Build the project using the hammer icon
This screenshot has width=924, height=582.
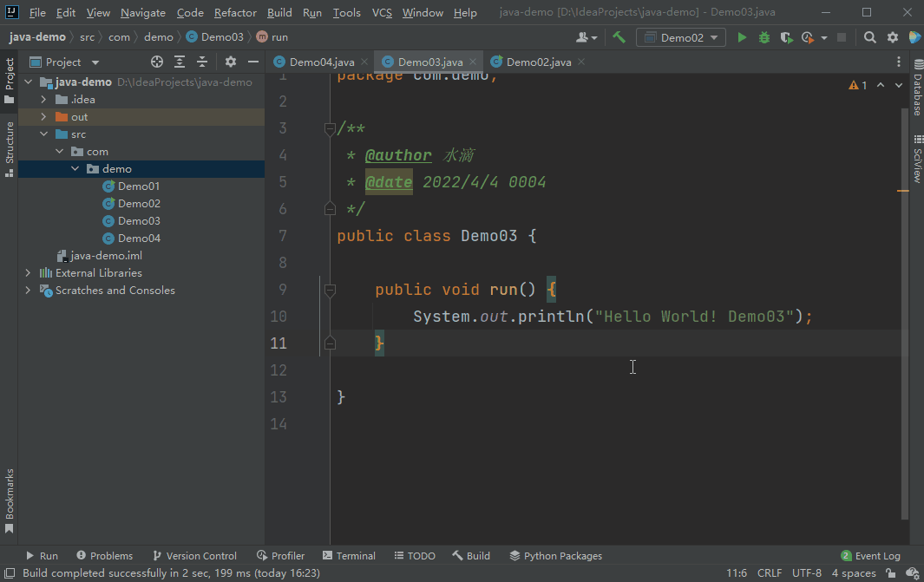pos(619,37)
